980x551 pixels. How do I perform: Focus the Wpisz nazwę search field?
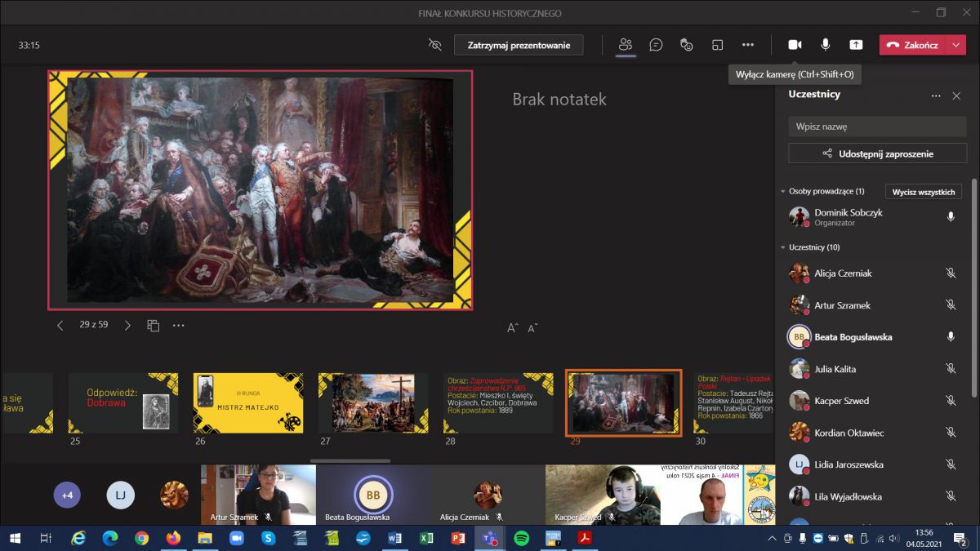point(877,127)
